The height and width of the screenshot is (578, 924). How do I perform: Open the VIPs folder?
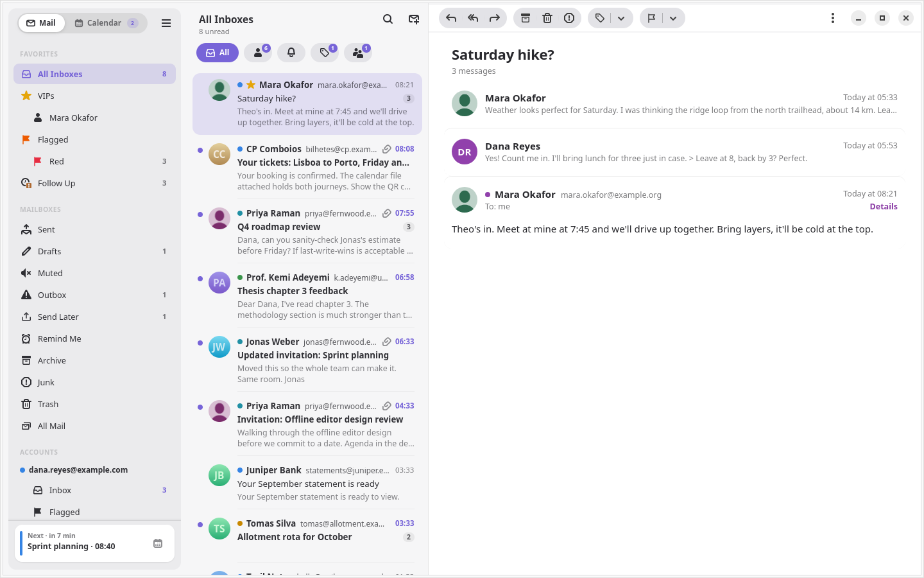click(95, 96)
